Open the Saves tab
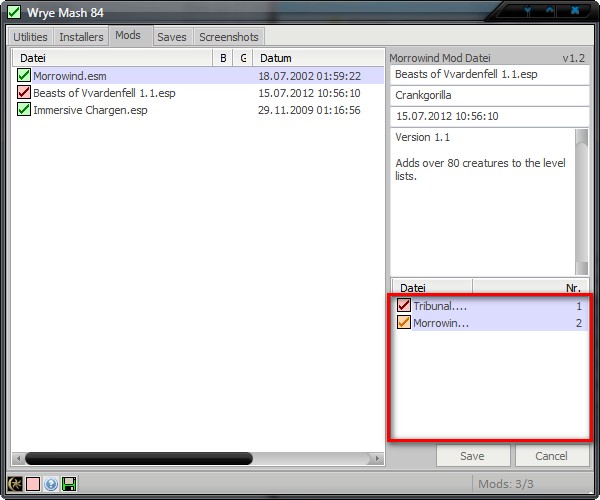This screenshot has height=500, width=600. point(171,37)
